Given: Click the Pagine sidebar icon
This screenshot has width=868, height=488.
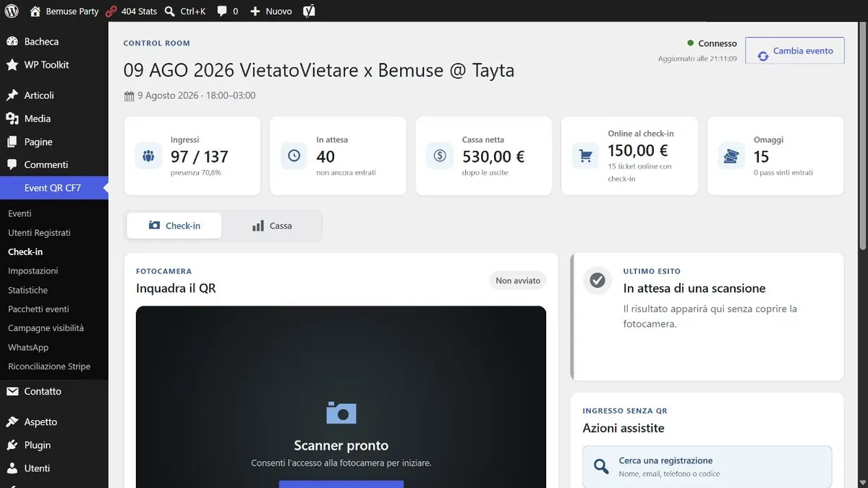Looking at the screenshot, I should coord(12,142).
